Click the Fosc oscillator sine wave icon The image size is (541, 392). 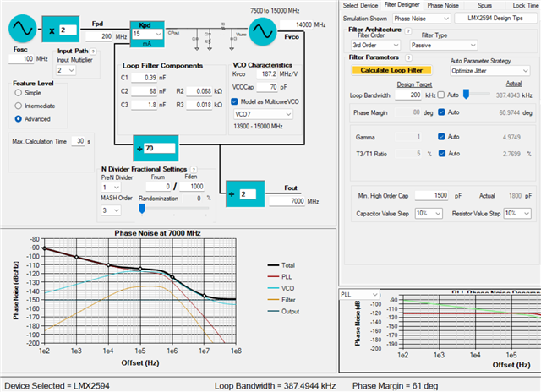coord(23,29)
